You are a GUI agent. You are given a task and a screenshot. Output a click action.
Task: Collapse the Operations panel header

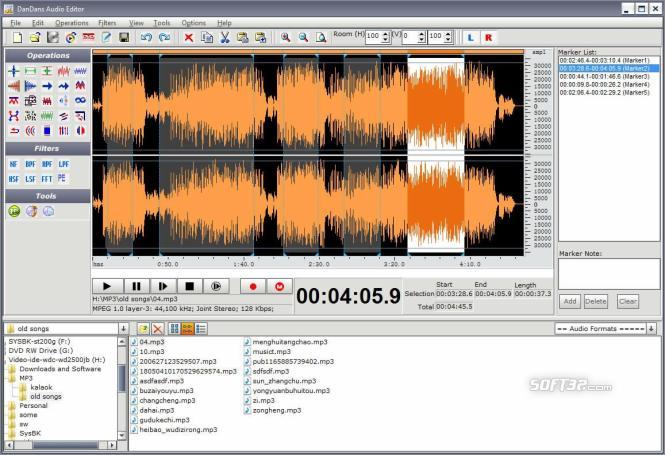click(x=48, y=56)
